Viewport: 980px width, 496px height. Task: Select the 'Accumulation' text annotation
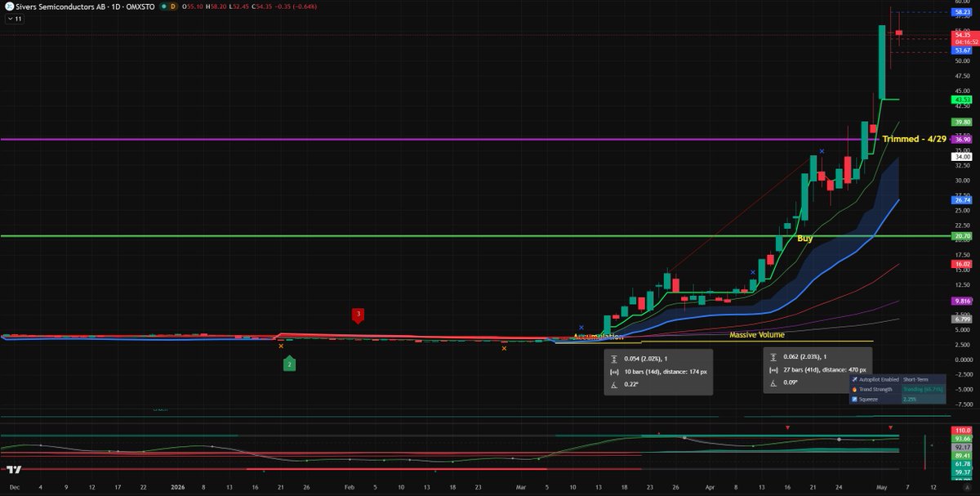598,337
